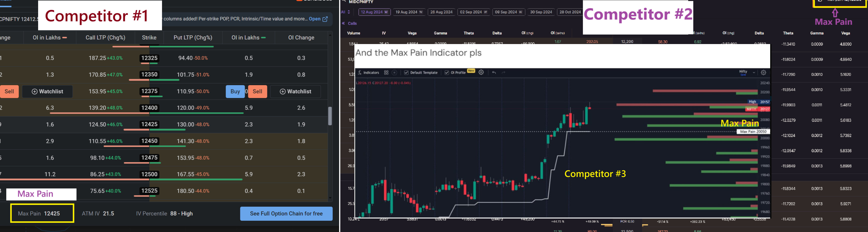Select the 30 Sep 2024 expiry tab
868x232 pixels.
[x=541, y=12]
